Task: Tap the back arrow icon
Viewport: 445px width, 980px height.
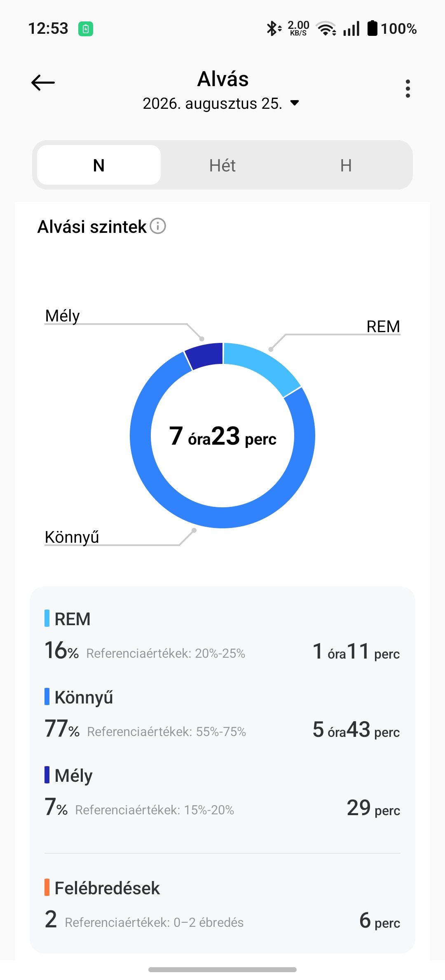Action: [43, 82]
